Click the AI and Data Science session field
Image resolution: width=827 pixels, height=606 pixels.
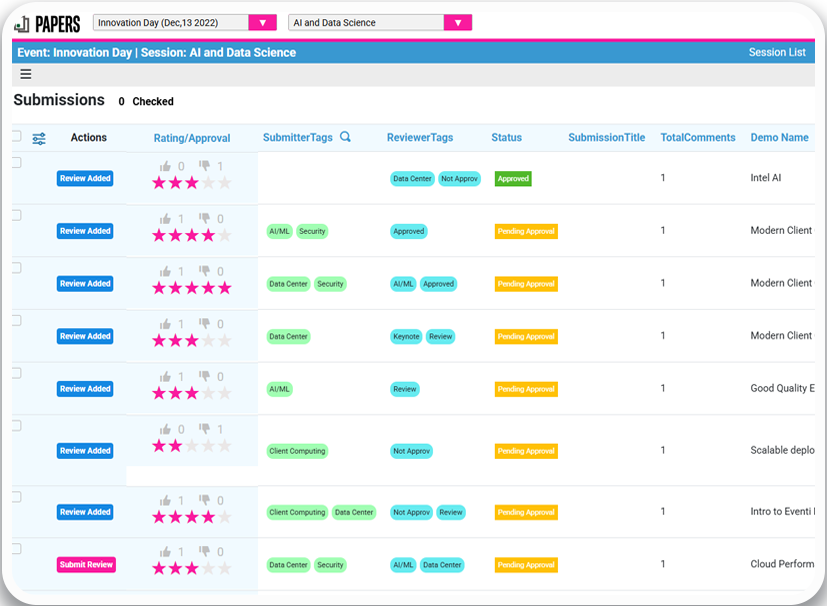click(x=366, y=23)
